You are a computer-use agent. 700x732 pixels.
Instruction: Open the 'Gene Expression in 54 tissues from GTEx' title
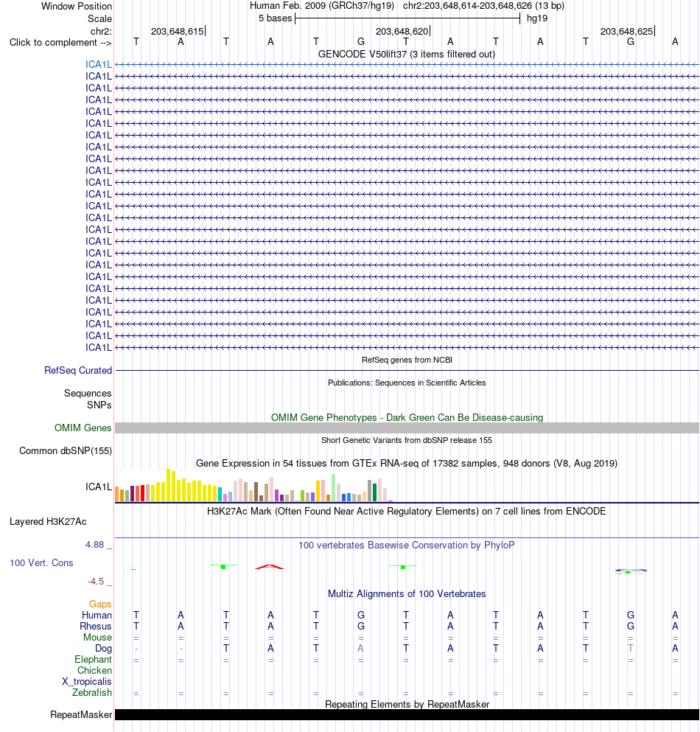point(407,463)
